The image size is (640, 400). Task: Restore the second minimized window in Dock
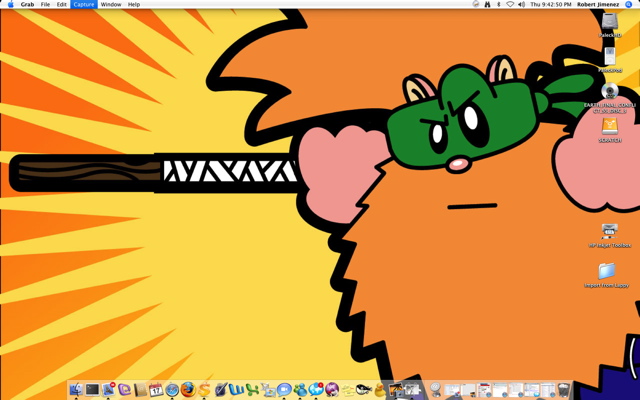468,391
